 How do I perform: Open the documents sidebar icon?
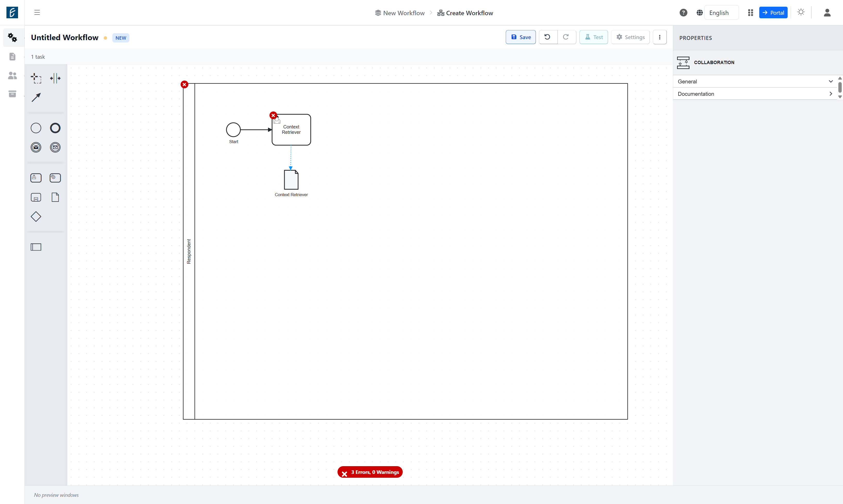point(13,56)
